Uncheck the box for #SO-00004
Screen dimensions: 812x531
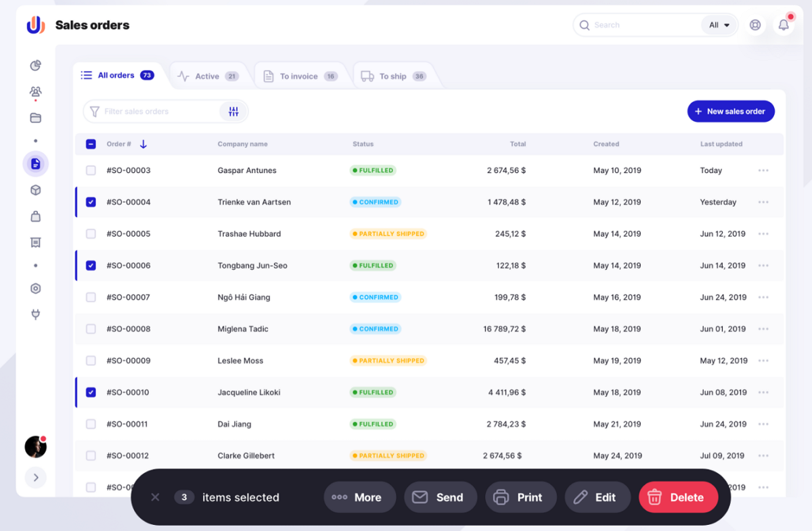tap(91, 202)
